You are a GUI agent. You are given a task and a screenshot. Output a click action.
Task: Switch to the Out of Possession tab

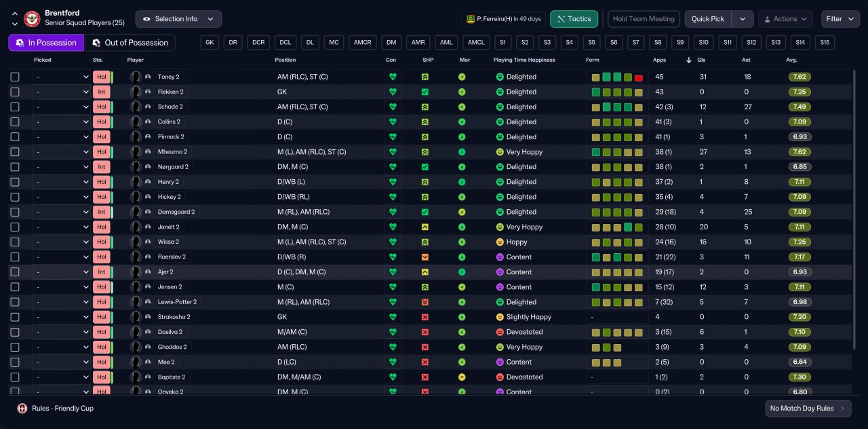[x=130, y=43]
